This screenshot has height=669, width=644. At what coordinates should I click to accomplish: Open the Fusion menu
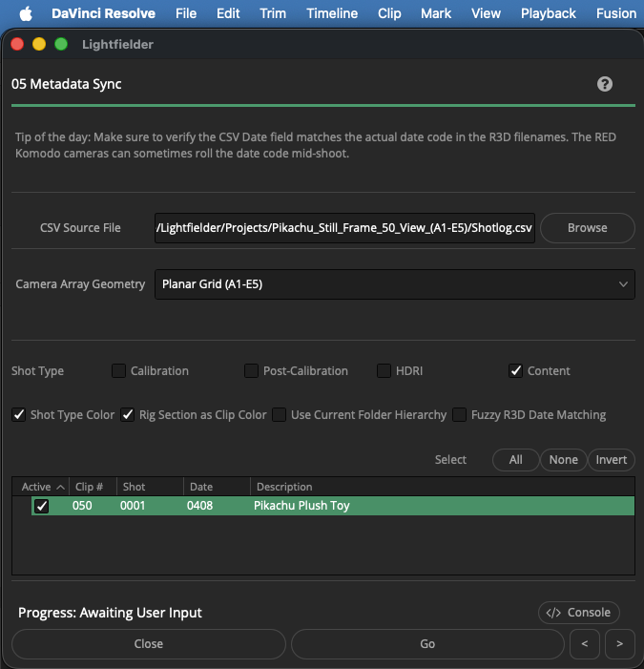[616, 13]
